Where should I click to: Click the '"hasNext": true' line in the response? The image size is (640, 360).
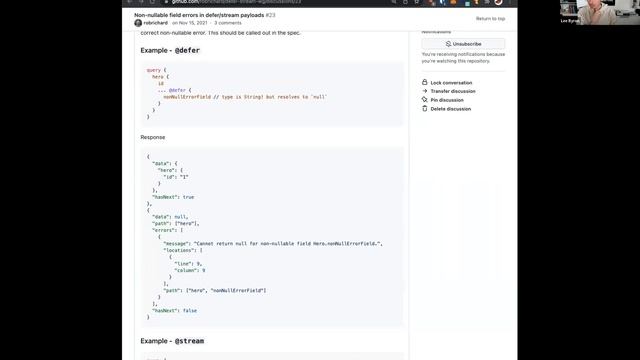pyautogui.click(x=173, y=197)
